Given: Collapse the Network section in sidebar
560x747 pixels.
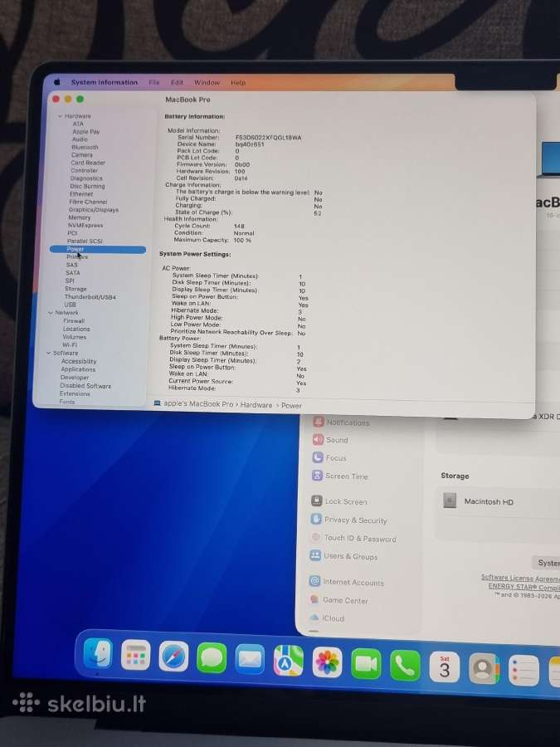Looking at the screenshot, I should coord(51,313).
